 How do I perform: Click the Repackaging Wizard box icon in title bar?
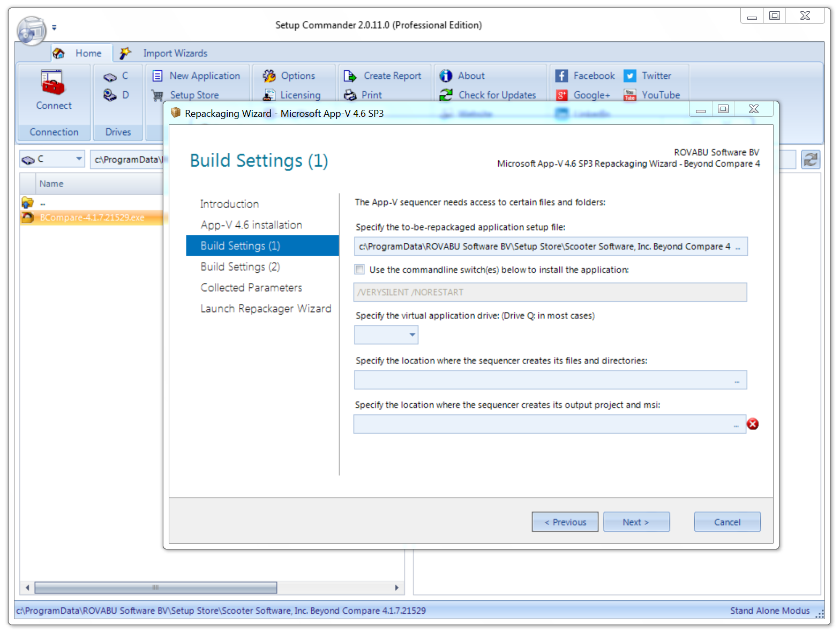(176, 113)
